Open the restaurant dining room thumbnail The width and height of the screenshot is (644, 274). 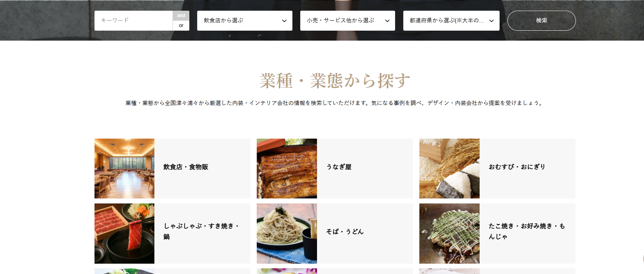tap(124, 169)
